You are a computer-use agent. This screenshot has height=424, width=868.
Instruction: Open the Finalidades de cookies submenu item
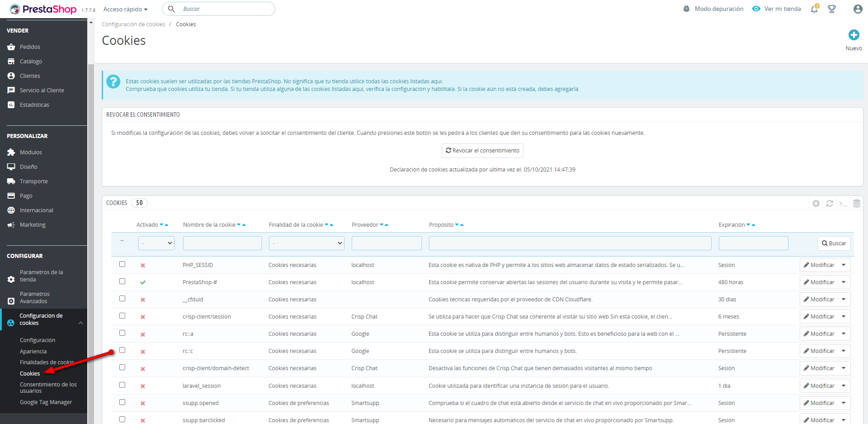tap(47, 362)
